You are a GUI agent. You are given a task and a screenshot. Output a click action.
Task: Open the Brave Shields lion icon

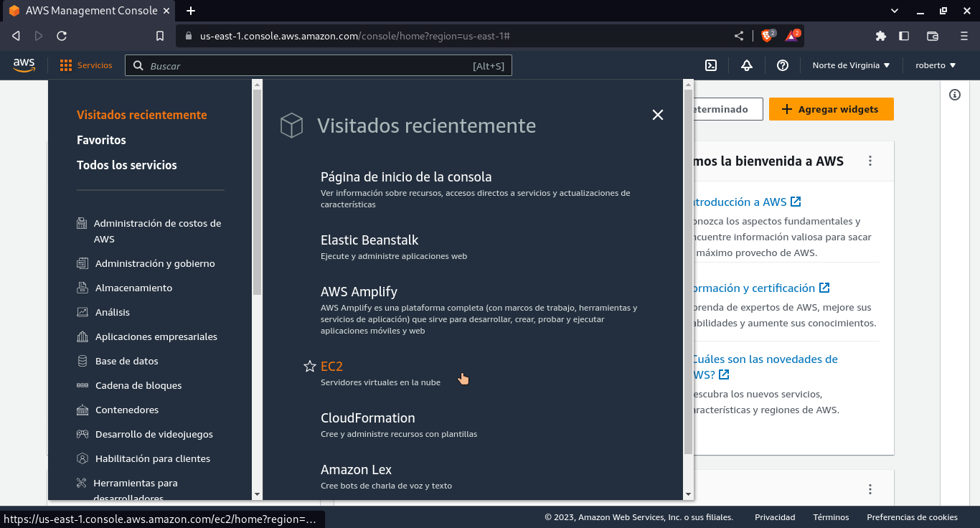(767, 35)
